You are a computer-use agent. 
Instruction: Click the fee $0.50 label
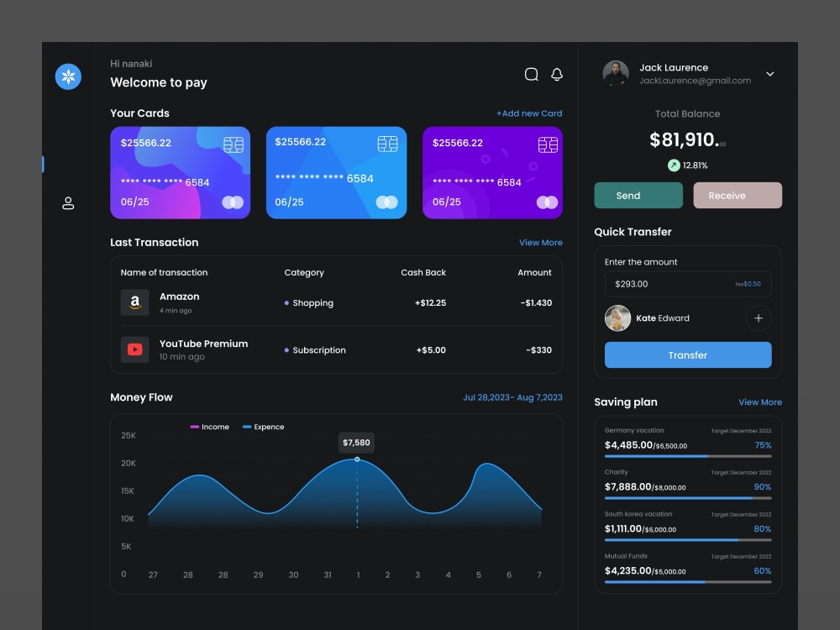[748, 285]
